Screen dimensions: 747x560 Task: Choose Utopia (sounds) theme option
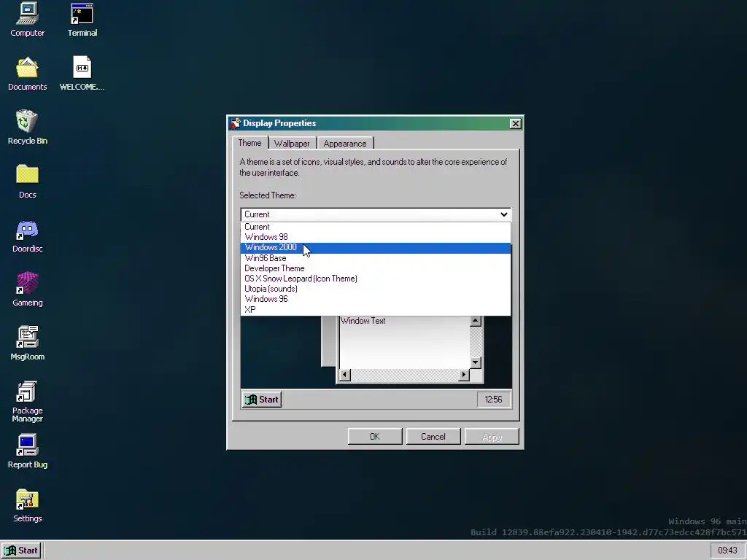(376, 289)
